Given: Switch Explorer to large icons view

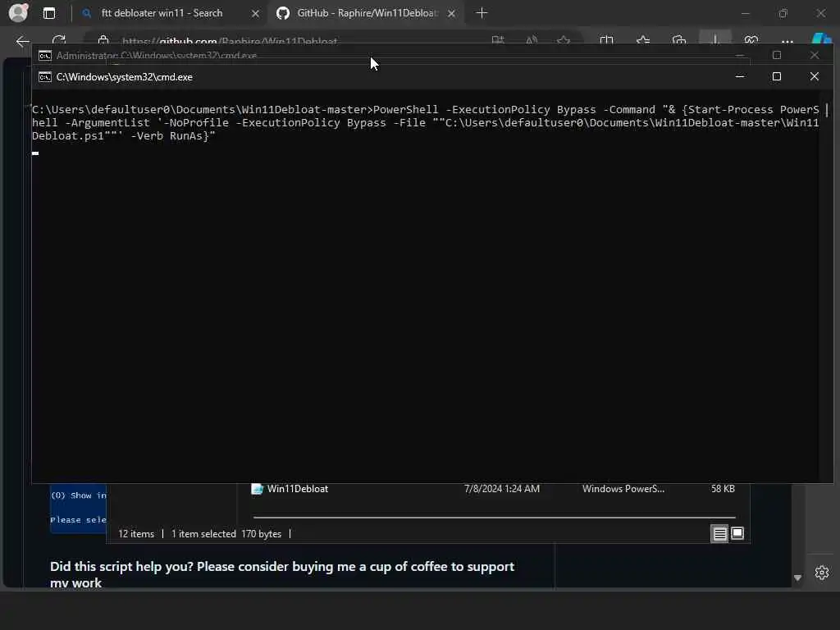Looking at the screenshot, I should (x=737, y=533).
